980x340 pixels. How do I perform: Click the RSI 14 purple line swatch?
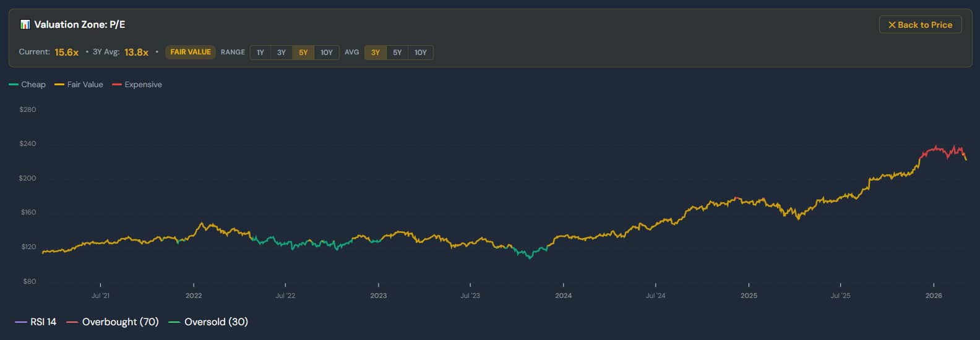pyautogui.click(x=21, y=322)
